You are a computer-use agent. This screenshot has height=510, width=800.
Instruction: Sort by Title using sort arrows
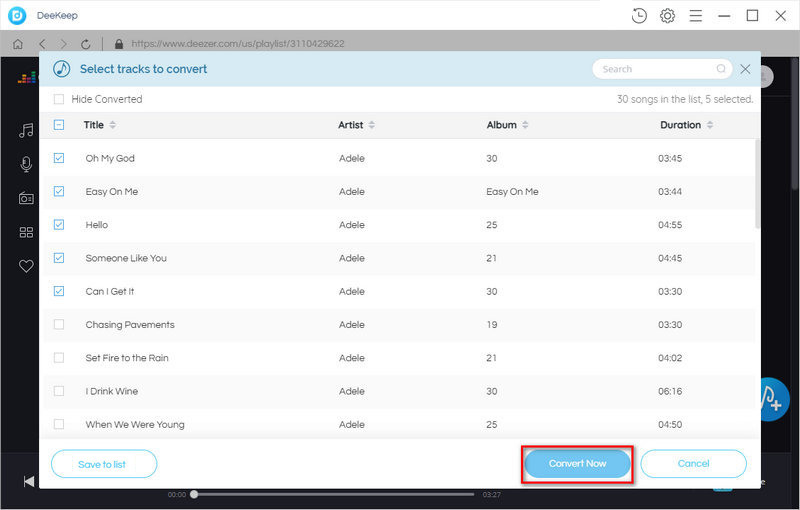click(x=112, y=125)
